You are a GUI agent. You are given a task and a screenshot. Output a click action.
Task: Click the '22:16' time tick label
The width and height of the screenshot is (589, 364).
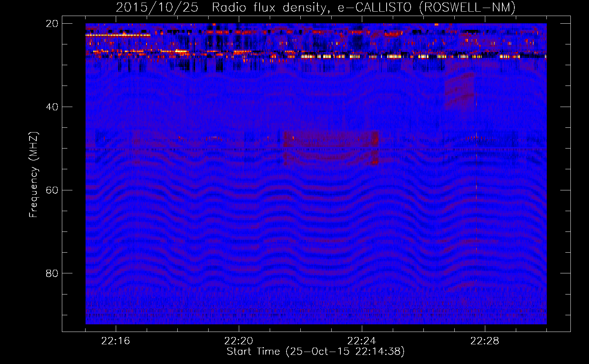[x=116, y=341]
